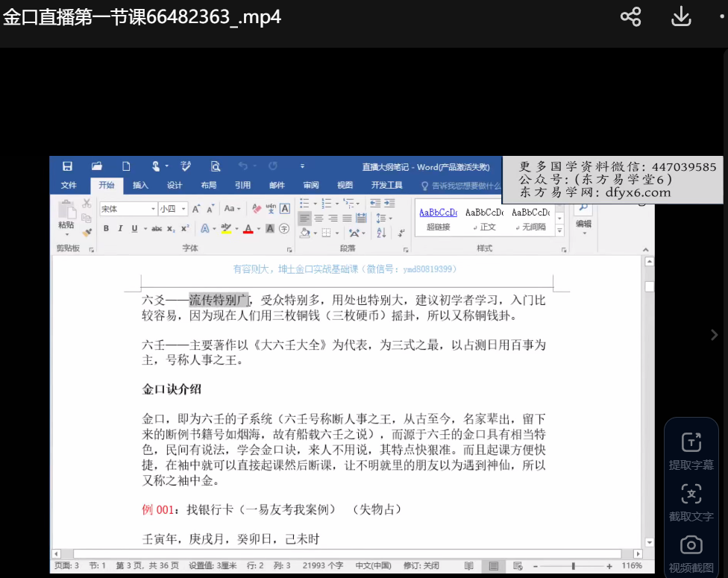Toggle strikethrough text formatting
Image resolution: width=728 pixels, height=578 pixels.
(x=157, y=229)
